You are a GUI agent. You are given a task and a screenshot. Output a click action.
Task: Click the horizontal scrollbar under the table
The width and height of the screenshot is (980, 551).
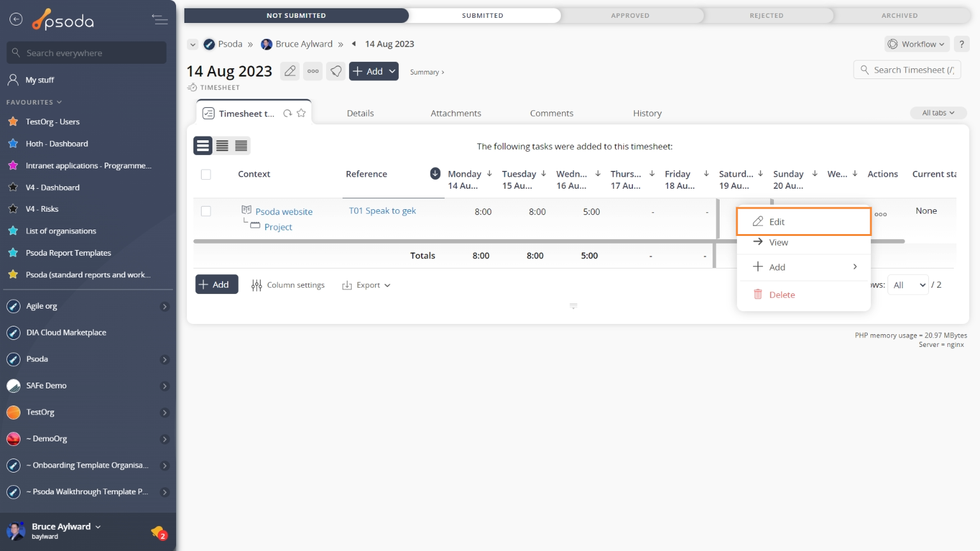[x=549, y=242]
